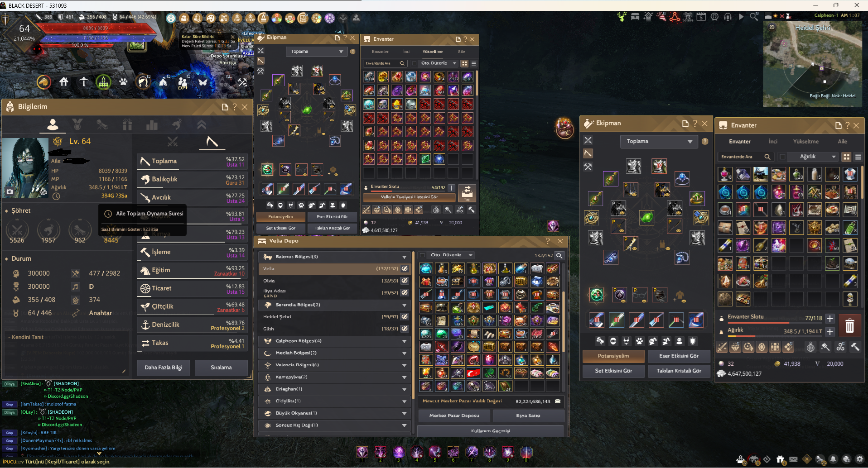Click the Toplama %37.52 skill progress row

coord(192,162)
